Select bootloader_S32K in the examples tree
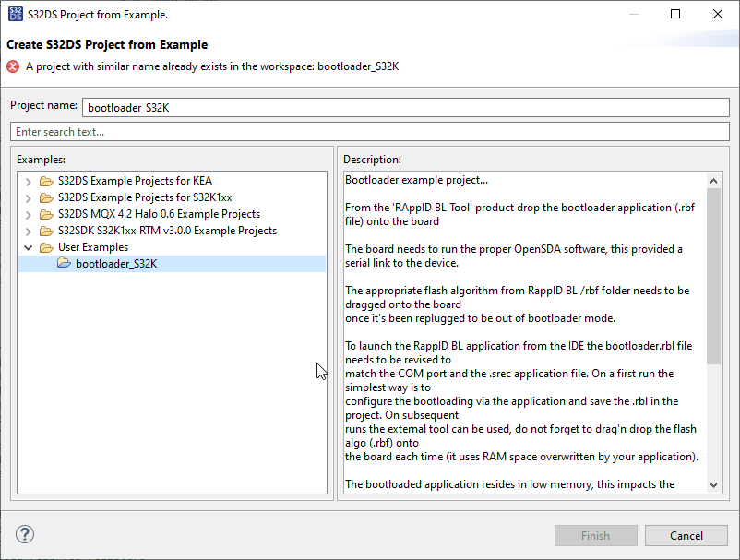 115,264
